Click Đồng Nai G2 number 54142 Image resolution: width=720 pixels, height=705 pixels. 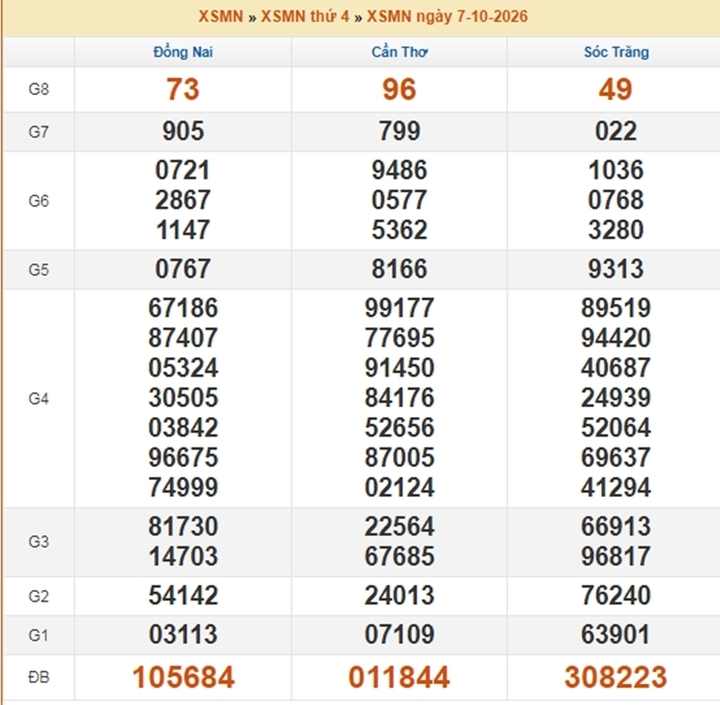[183, 595]
